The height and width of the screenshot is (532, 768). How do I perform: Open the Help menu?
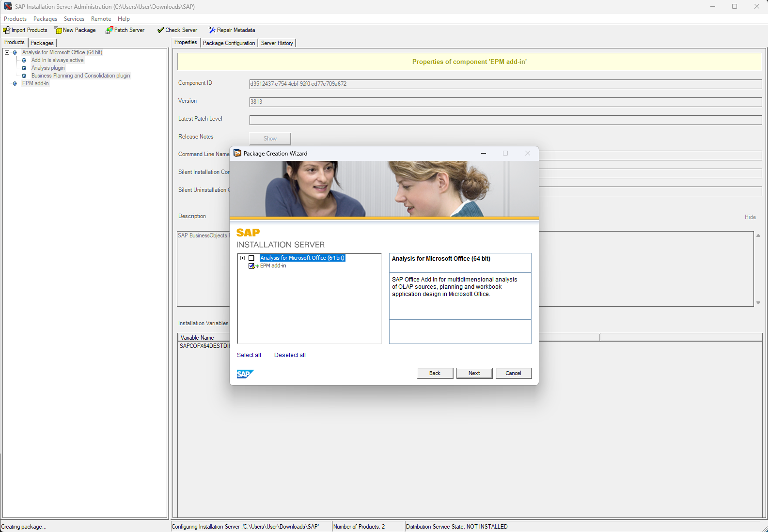124,19
